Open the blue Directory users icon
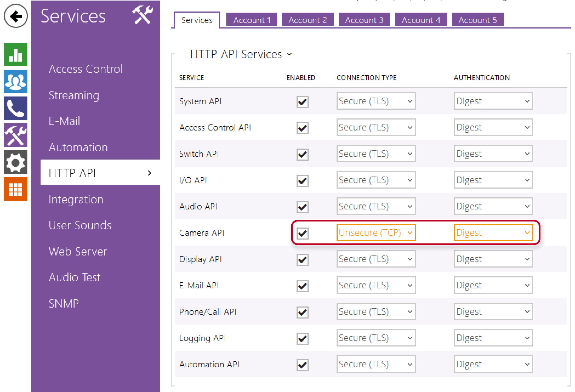 tap(16, 81)
